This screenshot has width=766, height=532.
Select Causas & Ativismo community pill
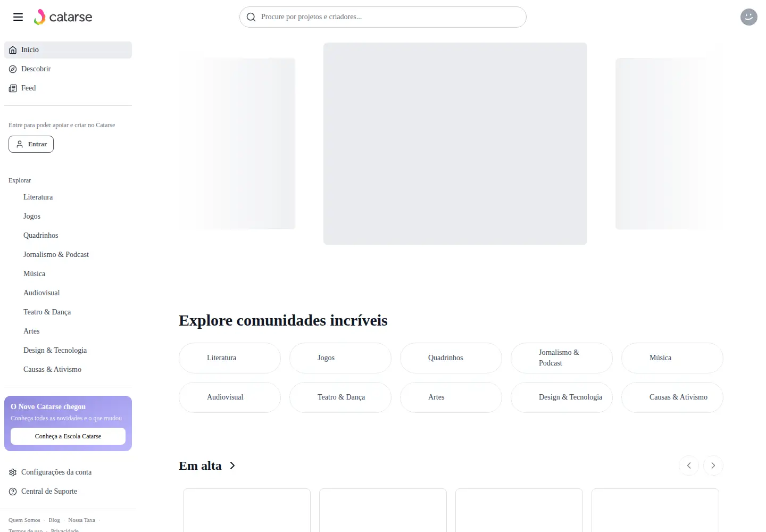coord(672,397)
